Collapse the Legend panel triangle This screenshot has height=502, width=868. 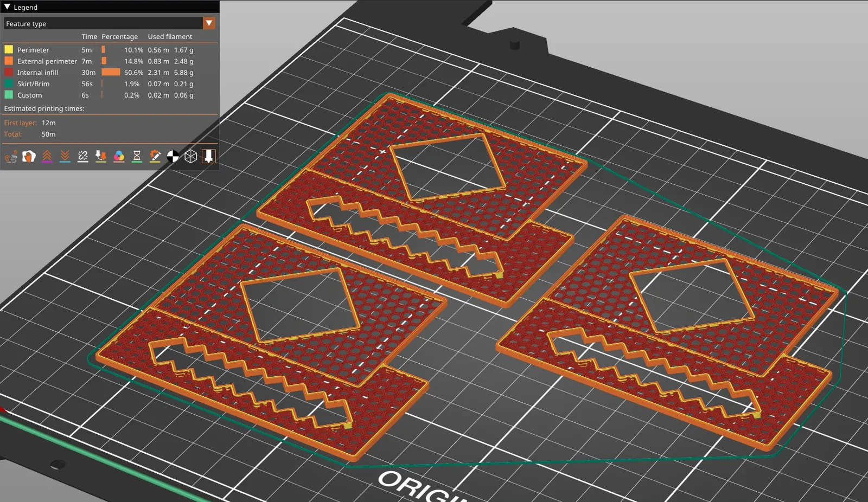pos(8,7)
